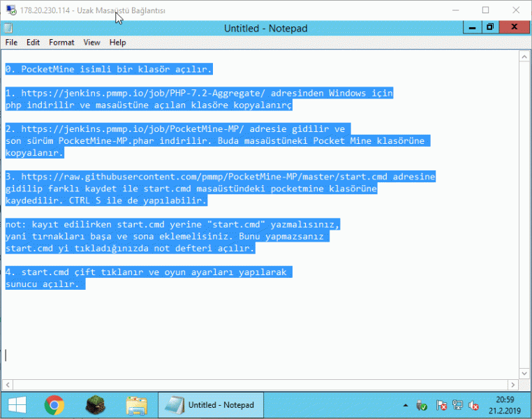Open the Help menu

click(117, 43)
